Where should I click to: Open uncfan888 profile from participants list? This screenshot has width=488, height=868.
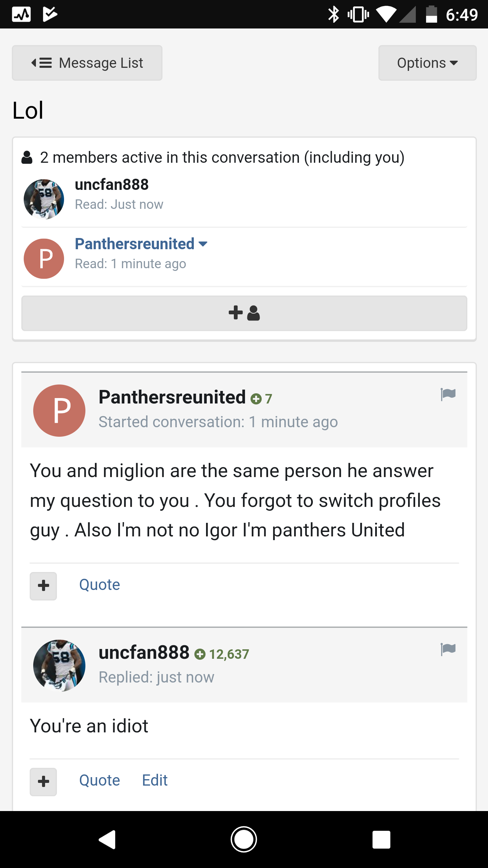coord(112,185)
